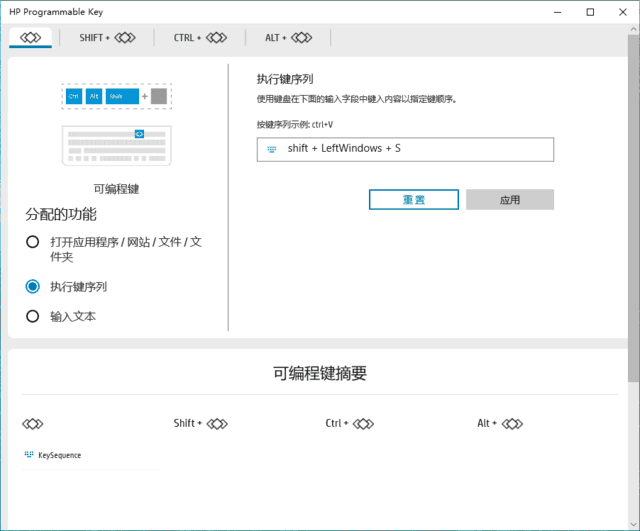This screenshot has height=531, width=640.
Task: Click the 可编程键摘要 heading
Action: (x=320, y=373)
